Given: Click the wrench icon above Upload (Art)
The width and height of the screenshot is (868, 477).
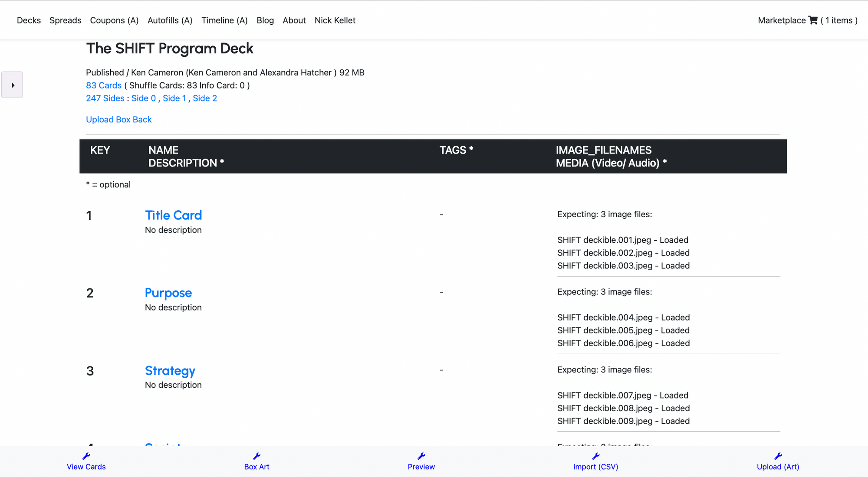Looking at the screenshot, I should [778, 456].
